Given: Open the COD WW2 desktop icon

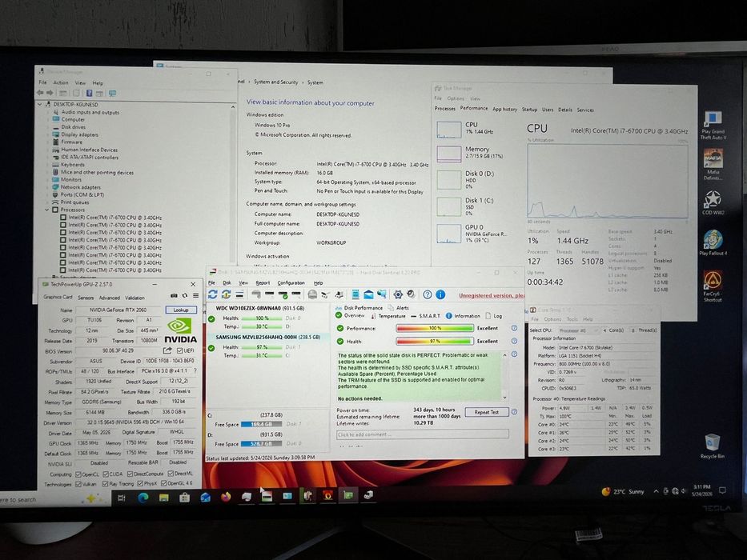Looking at the screenshot, I should [713, 202].
